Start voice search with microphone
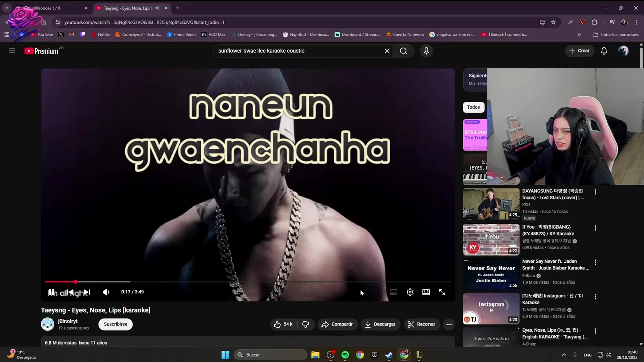 (426, 51)
